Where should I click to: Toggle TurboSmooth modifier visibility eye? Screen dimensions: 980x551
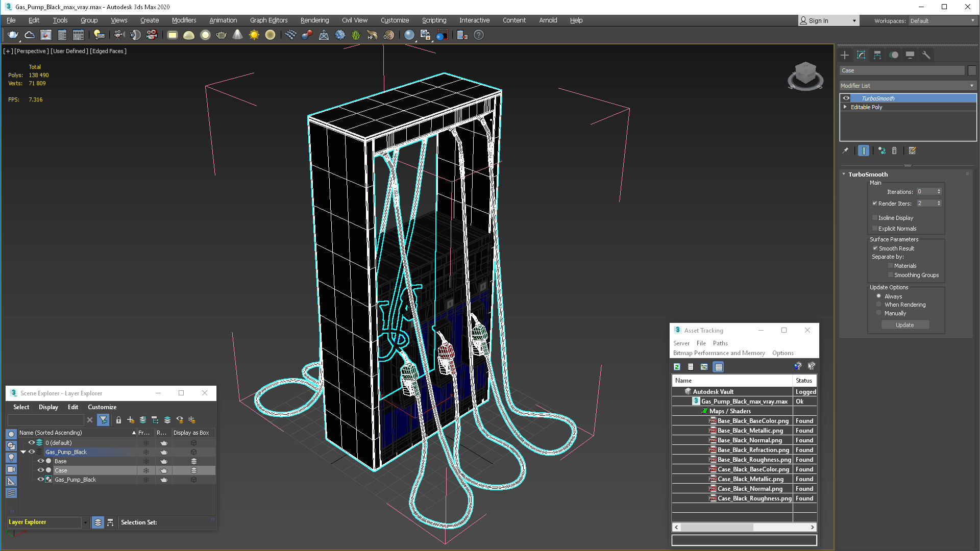click(846, 98)
